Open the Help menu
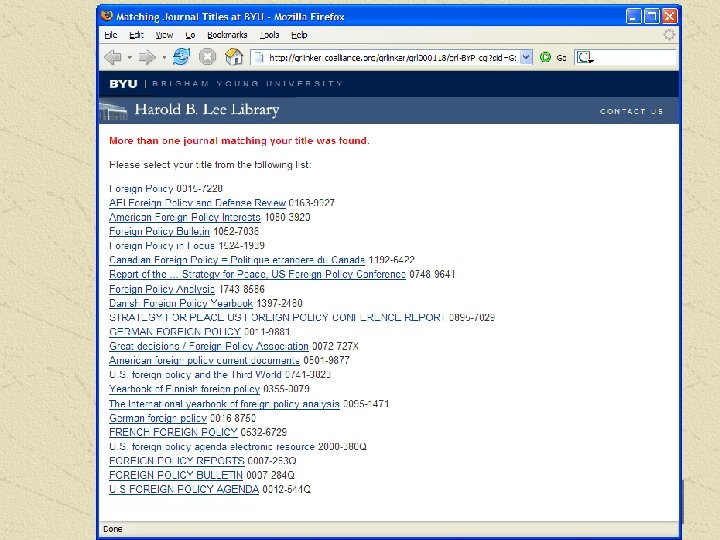This screenshot has height=540, width=720. (x=299, y=35)
